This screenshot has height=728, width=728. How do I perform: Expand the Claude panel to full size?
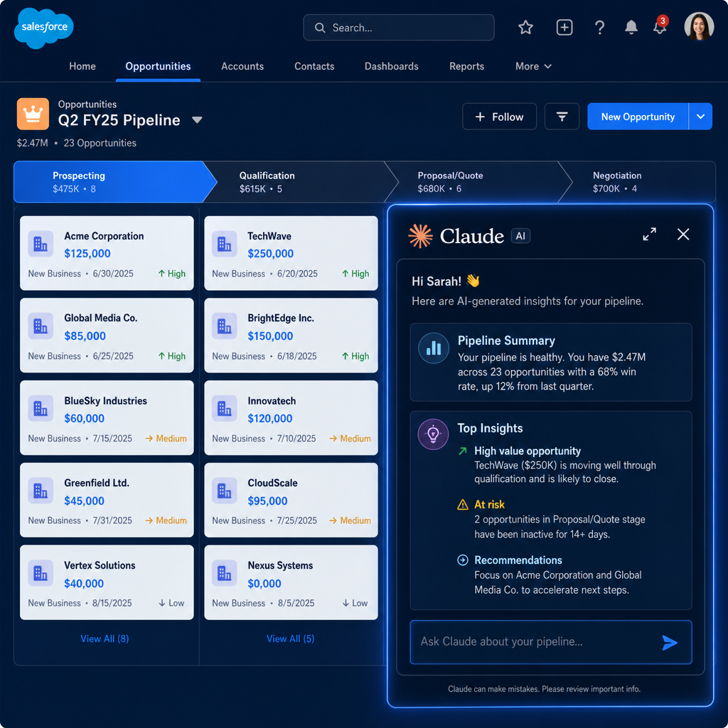coord(650,234)
